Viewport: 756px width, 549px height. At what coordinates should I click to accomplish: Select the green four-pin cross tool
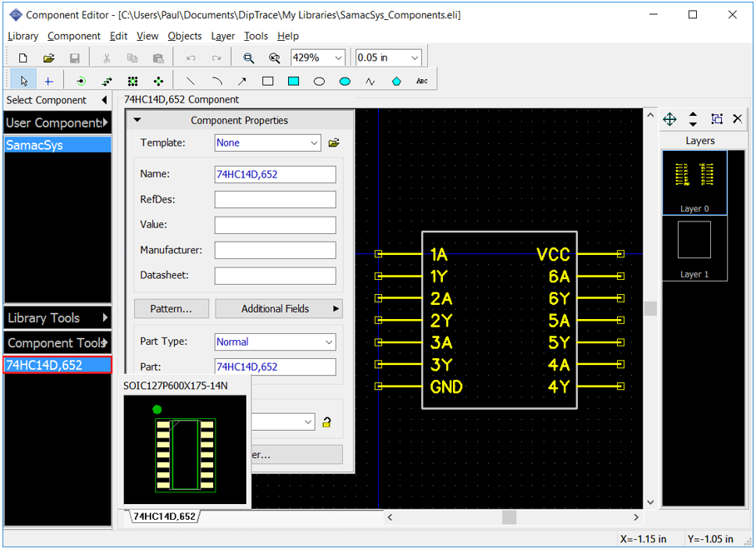coord(158,81)
